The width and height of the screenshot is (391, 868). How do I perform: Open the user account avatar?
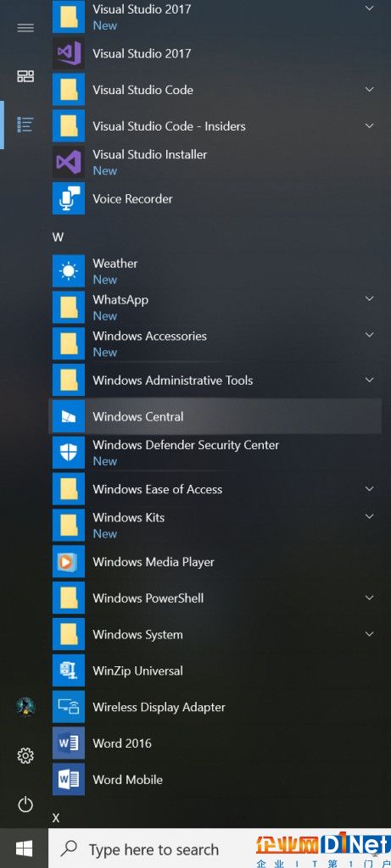coord(25,707)
